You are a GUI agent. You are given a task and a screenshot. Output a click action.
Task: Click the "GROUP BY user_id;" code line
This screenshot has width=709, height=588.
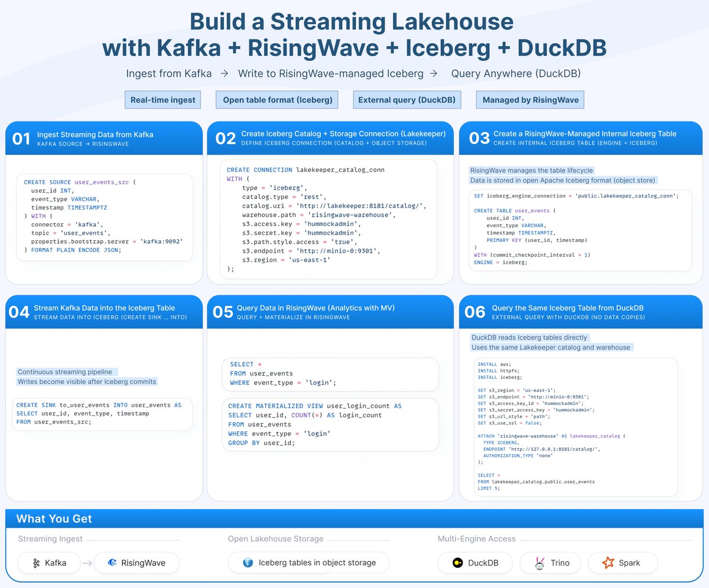[261, 443]
